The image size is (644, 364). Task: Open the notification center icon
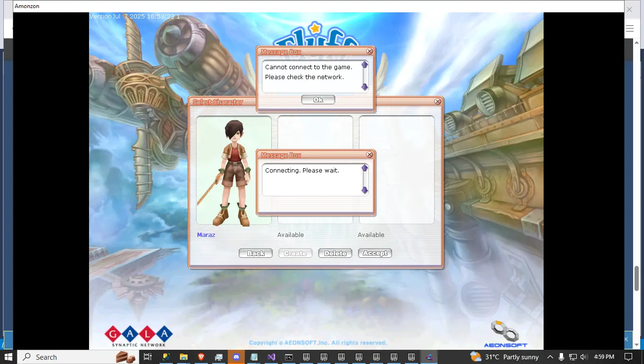pyautogui.click(x=628, y=357)
